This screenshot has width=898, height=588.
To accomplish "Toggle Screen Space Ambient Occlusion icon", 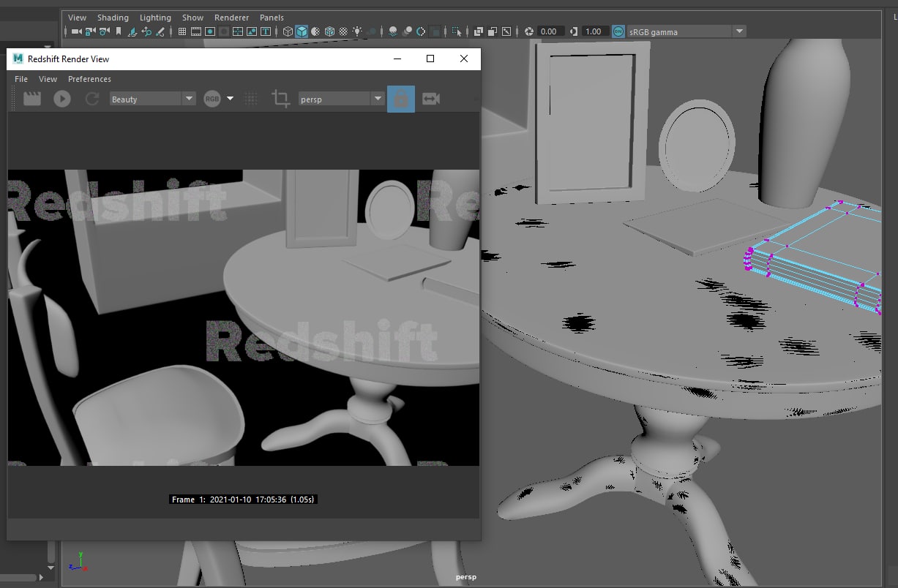I will (393, 31).
